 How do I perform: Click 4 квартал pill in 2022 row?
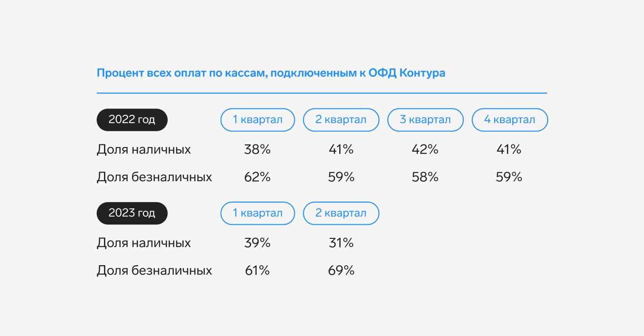point(510,120)
